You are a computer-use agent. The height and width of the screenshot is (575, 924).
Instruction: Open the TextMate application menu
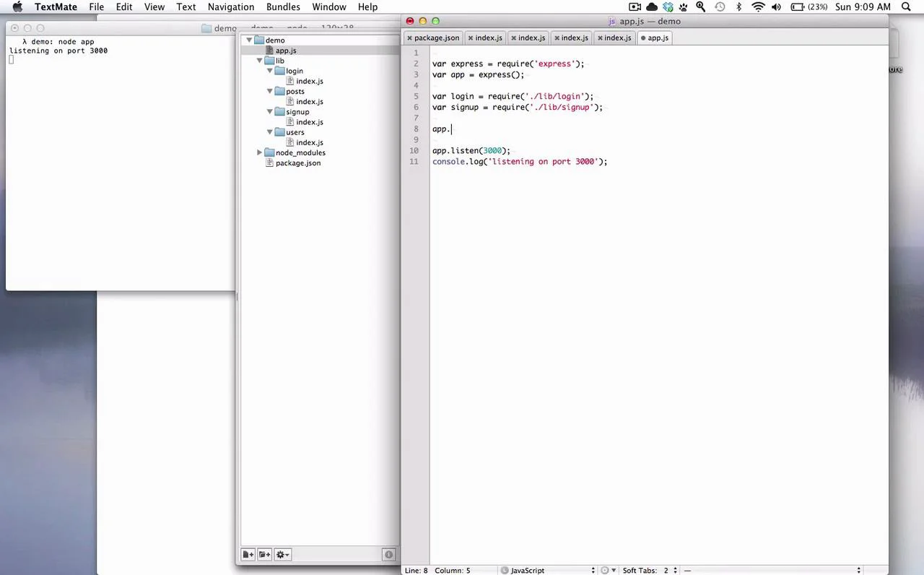point(56,7)
